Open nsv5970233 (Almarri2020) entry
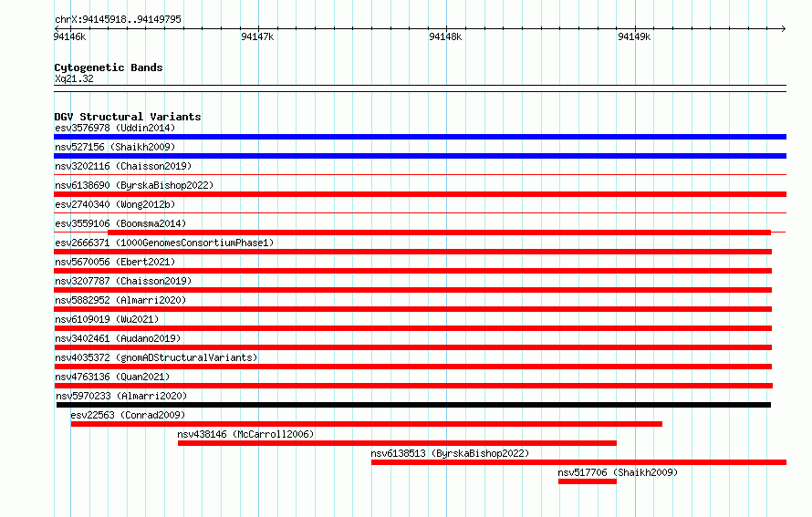This screenshot has width=812, height=517. [121, 396]
